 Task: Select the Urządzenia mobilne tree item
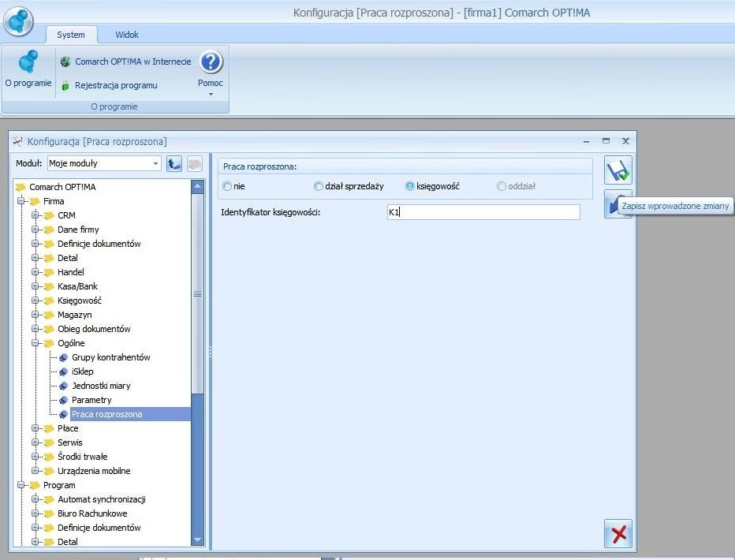(94, 471)
